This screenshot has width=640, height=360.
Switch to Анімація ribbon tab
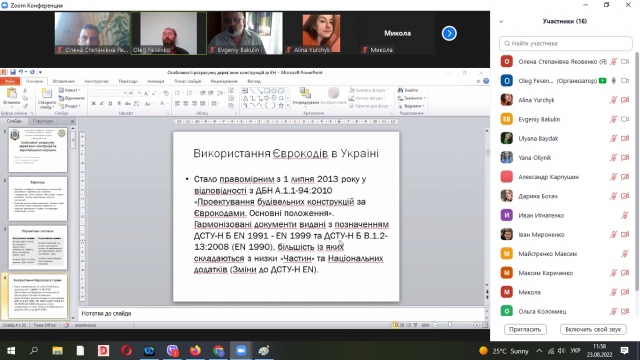coord(156,81)
